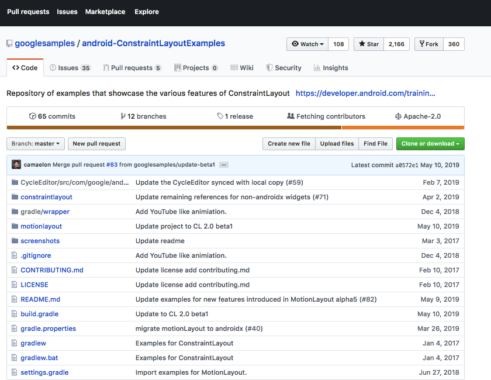Click the file icon beside gradle.properties
491x380 pixels.
click(x=14, y=328)
